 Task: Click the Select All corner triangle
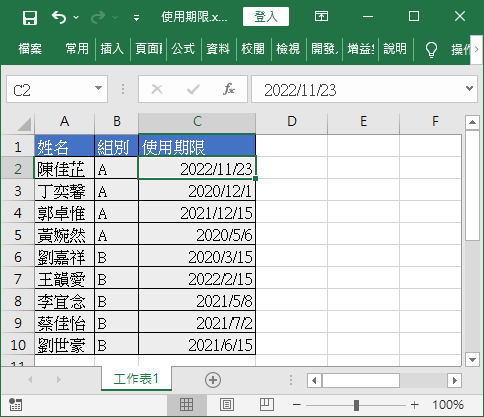click(25, 124)
